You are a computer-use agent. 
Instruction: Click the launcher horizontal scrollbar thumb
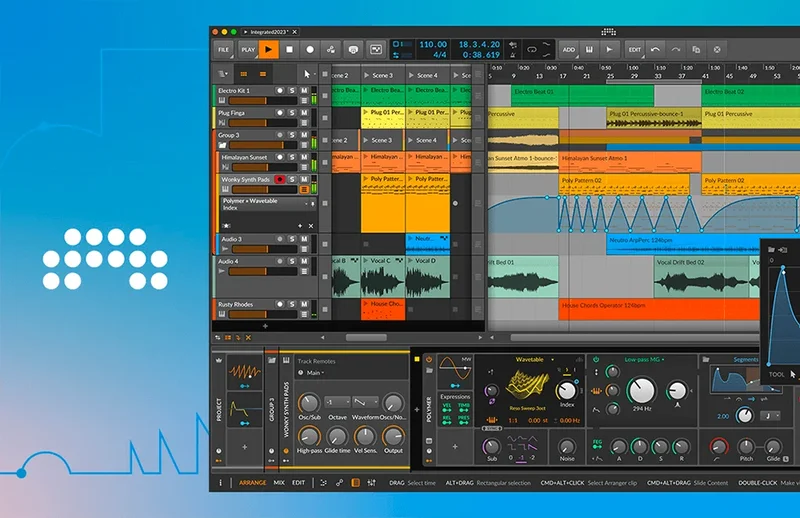click(x=366, y=337)
